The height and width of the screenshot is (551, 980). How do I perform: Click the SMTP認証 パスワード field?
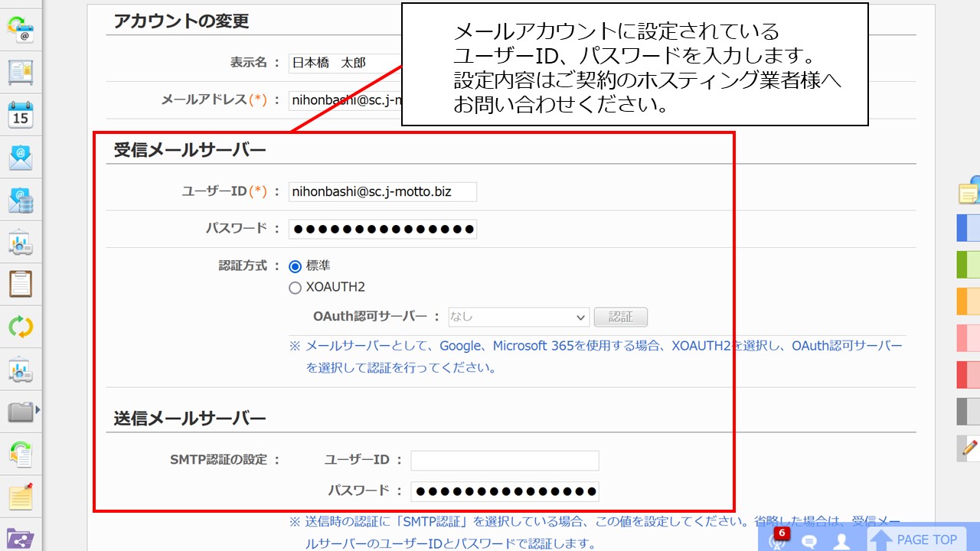[x=505, y=491]
